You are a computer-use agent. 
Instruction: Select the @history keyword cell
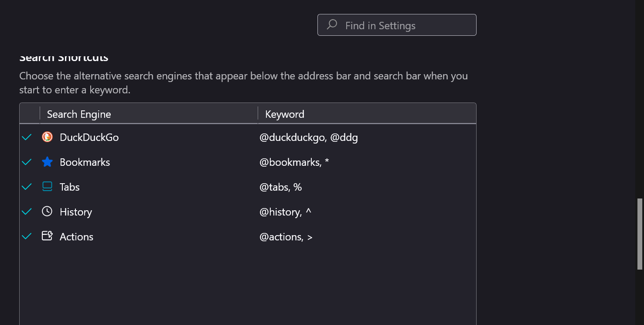click(x=286, y=212)
